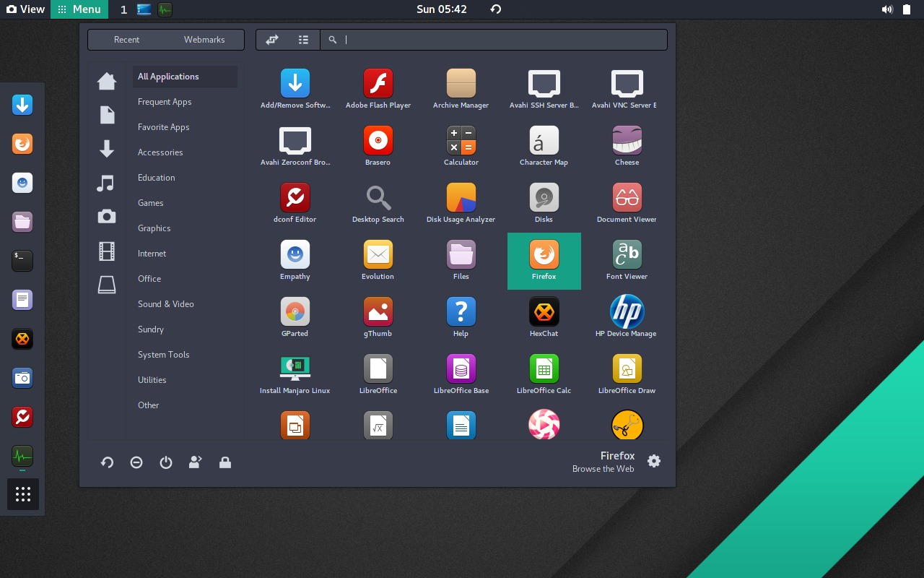Launch Firefox from the app grid
The width and height of the screenshot is (924, 578).
click(x=544, y=260)
